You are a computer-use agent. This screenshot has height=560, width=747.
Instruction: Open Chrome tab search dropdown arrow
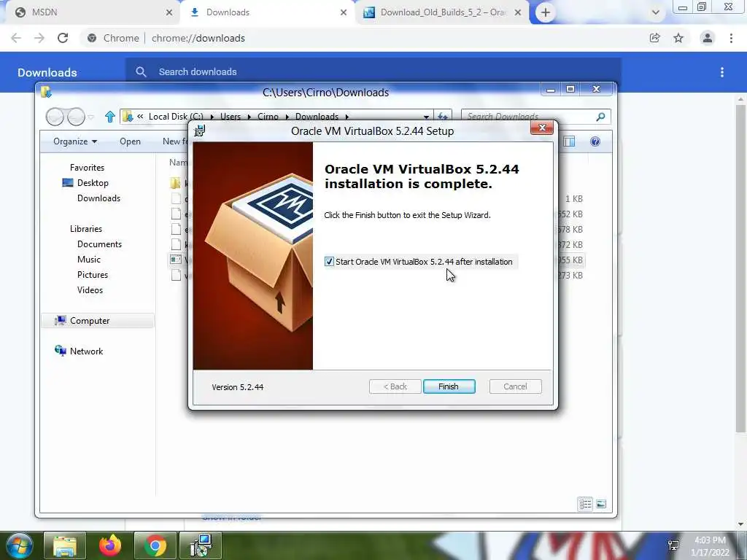click(x=656, y=12)
